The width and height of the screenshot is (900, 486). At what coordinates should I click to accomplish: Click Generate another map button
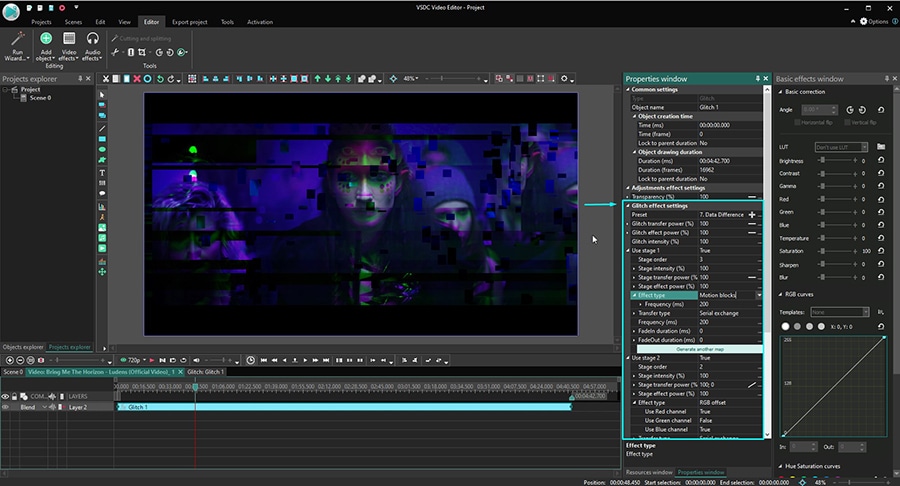700,349
